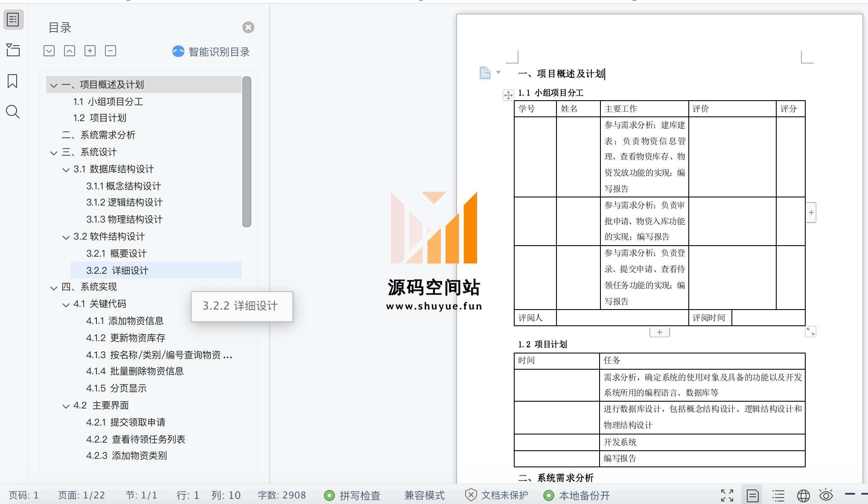Collapse 一、项目概述及计划 chevron
The width and height of the screenshot is (868, 504).
(53, 85)
